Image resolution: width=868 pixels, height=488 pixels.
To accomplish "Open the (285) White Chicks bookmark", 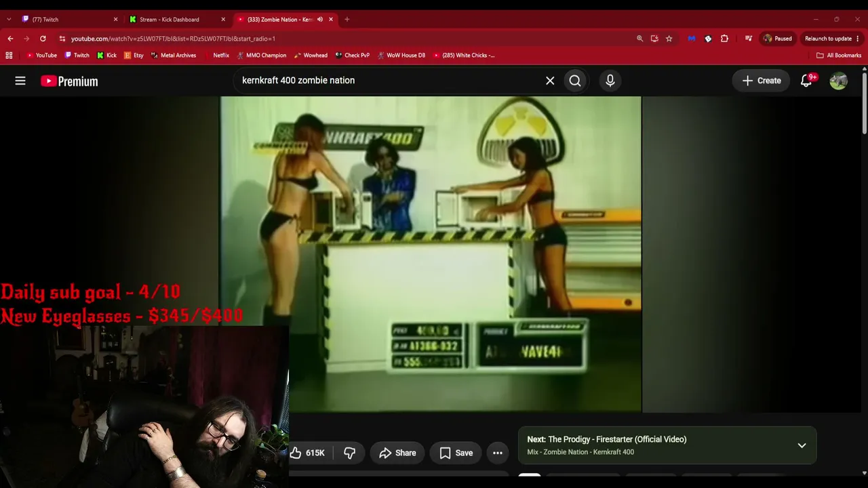I will 464,56.
